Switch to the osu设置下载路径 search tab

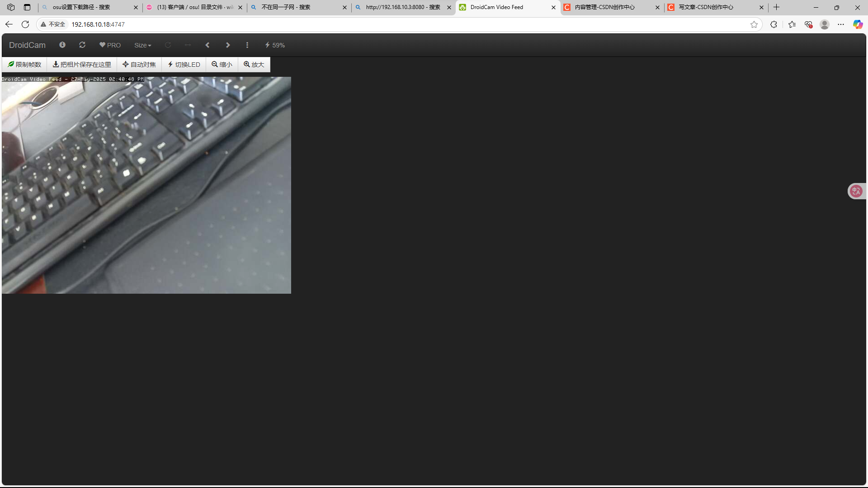81,7
